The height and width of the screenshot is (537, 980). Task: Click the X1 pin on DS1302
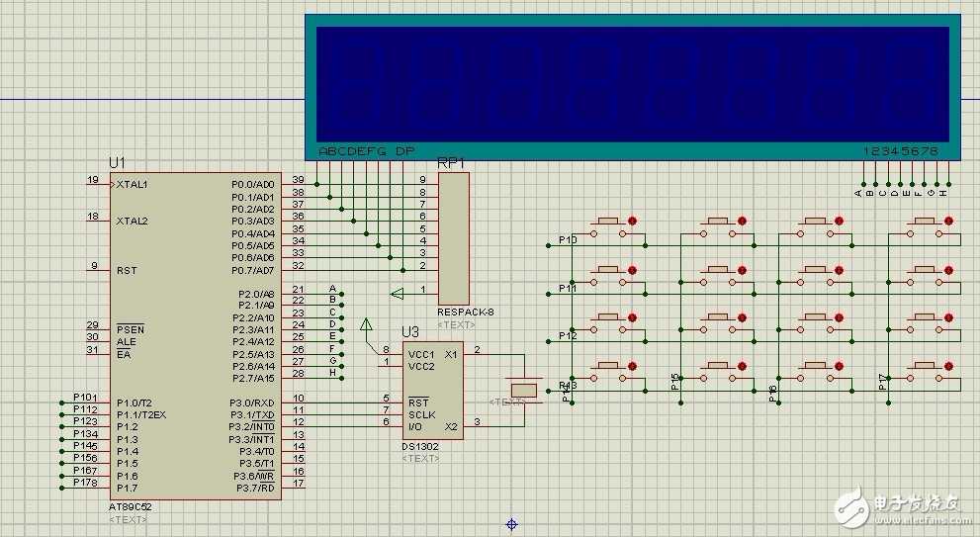[x=451, y=354]
